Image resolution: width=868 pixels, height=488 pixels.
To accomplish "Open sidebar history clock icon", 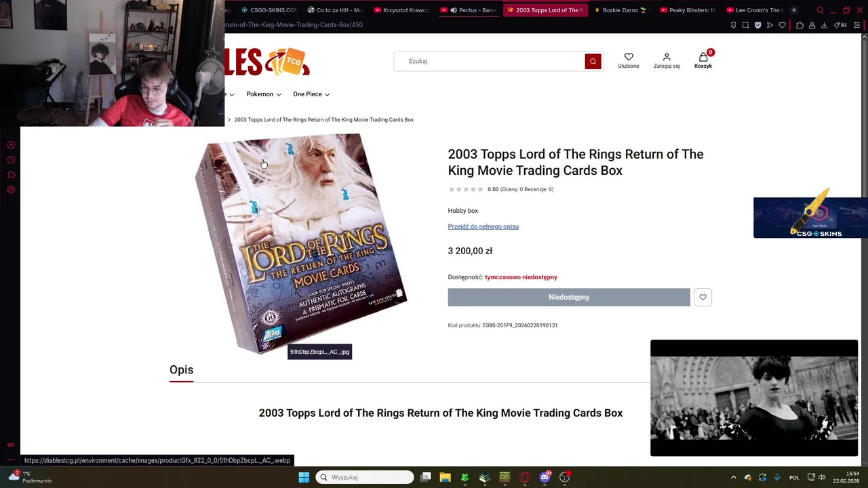I will 11,160.
